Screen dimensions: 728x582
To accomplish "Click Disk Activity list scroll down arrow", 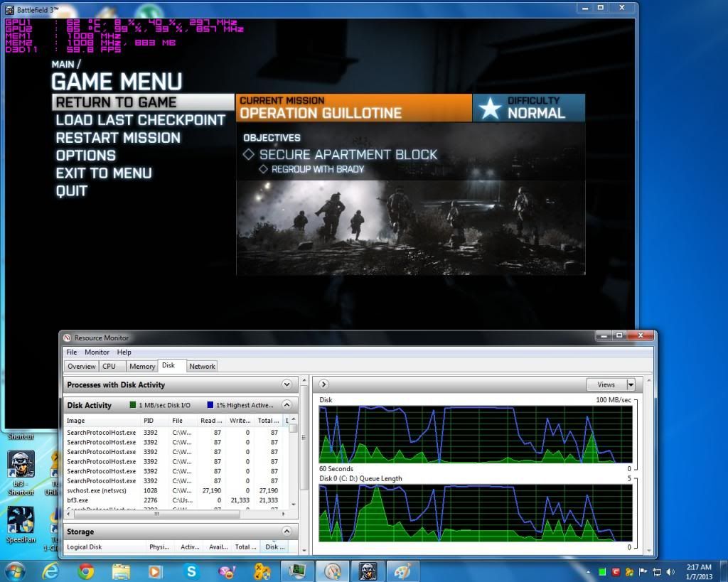I will pos(293,505).
